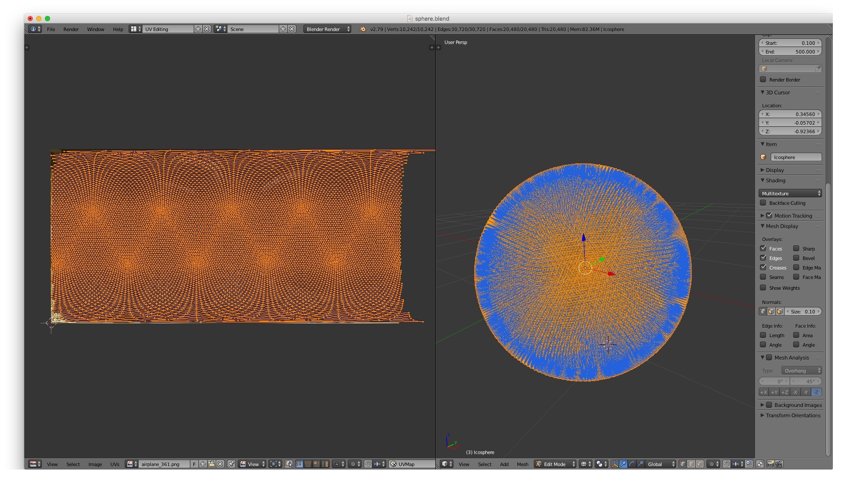Expand the Display panel
Image resolution: width=857 pixels, height=504 pixels.
[775, 170]
